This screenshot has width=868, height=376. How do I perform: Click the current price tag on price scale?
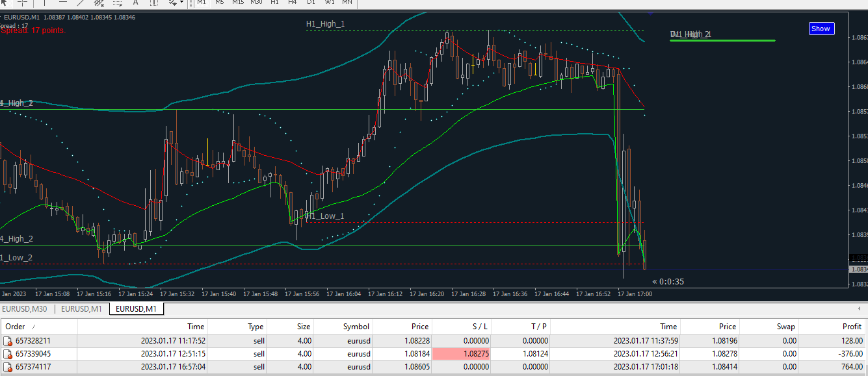click(858, 269)
